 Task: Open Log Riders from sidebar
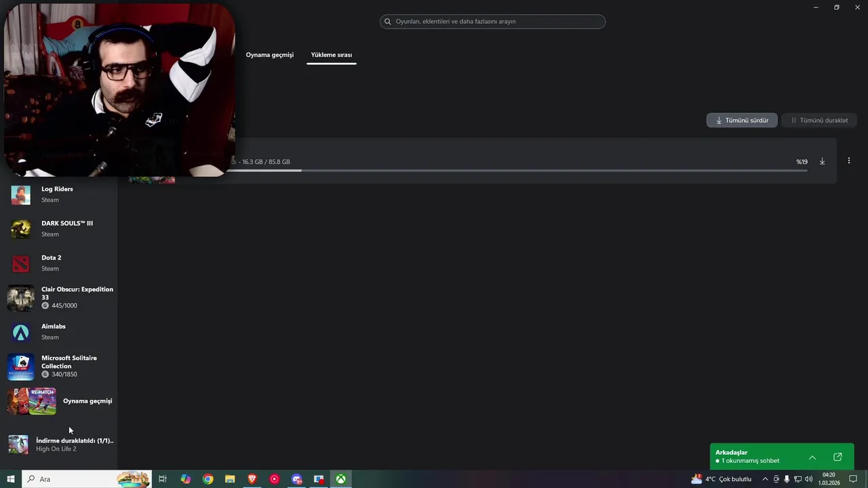pos(60,195)
